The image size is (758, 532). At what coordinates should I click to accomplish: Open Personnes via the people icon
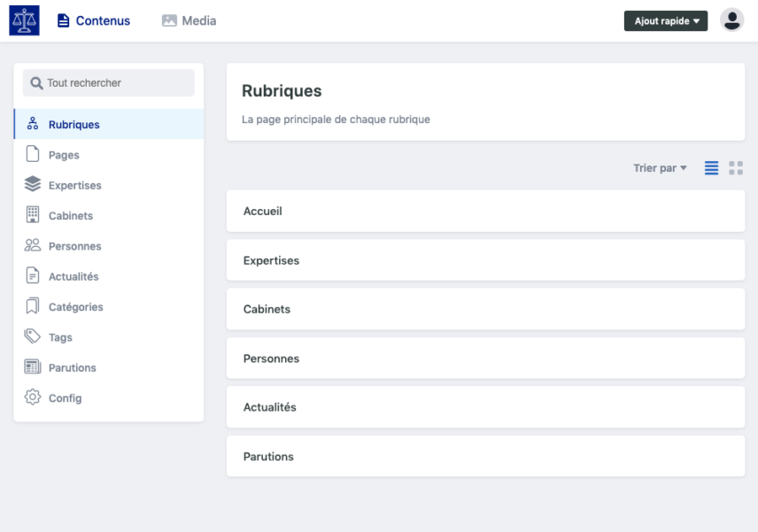pyautogui.click(x=33, y=245)
